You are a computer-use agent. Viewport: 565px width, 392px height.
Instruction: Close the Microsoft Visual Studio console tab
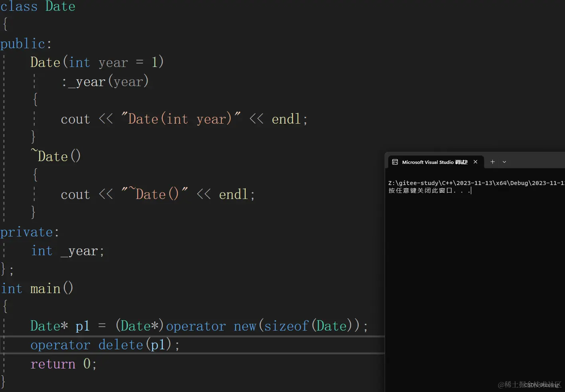pyautogui.click(x=475, y=162)
